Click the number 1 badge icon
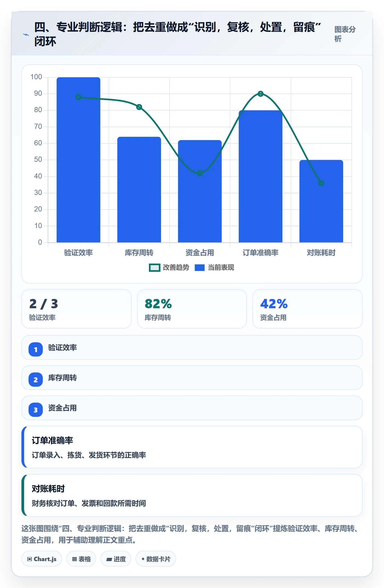The image size is (384, 588). 36,349
